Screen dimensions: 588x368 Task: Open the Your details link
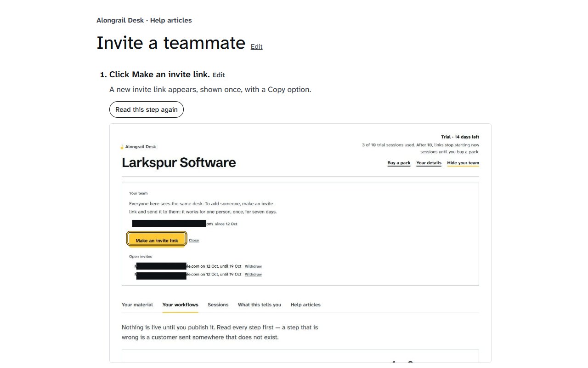(429, 163)
